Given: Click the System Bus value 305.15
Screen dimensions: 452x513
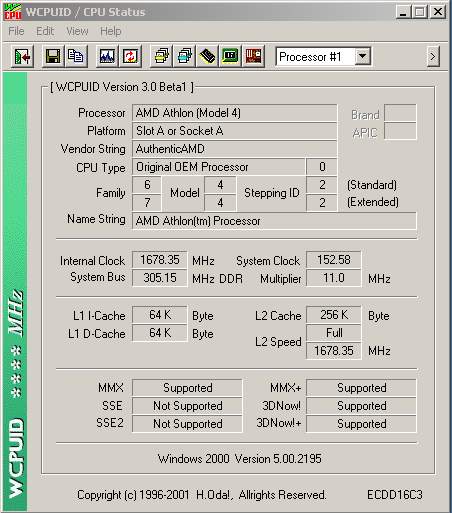Looking at the screenshot, I should pyautogui.click(x=160, y=278).
